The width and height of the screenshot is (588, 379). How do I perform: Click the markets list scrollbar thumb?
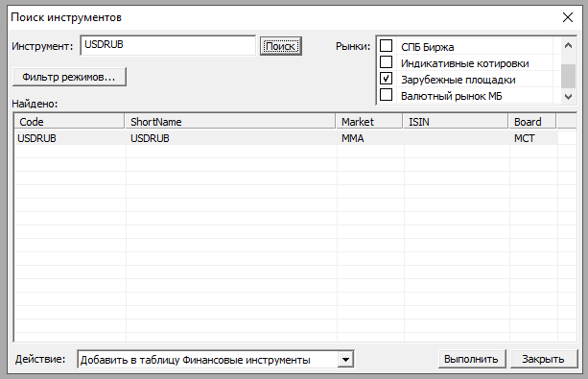pyautogui.click(x=568, y=76)
